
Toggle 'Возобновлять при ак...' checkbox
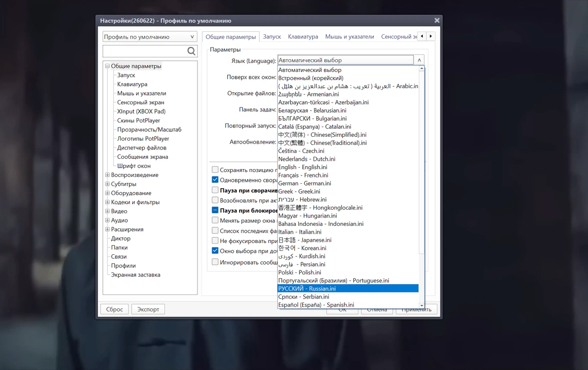215,200
